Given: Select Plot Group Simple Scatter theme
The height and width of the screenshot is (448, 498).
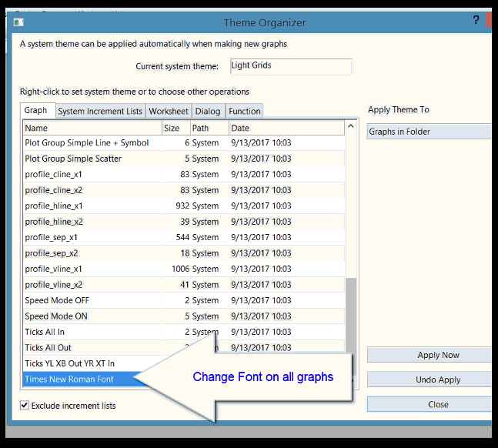Looking at the screenshot, I should coord(184,159).
